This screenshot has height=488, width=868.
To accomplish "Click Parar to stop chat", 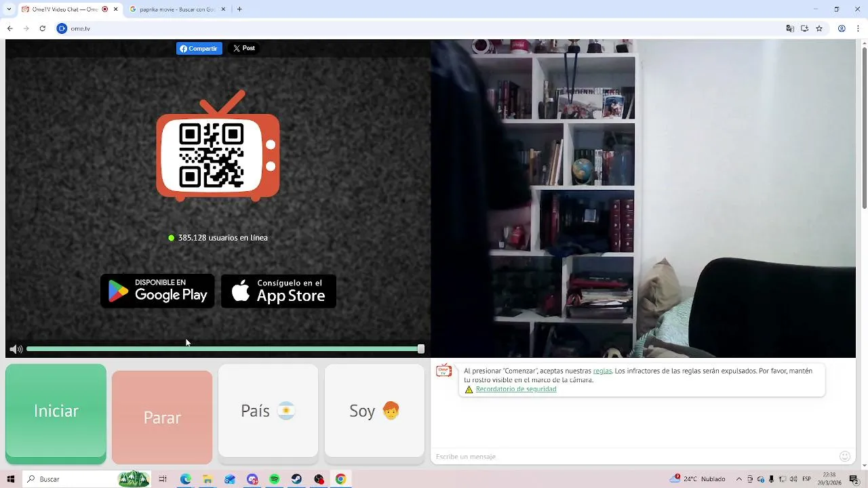I will tap(162, 418).
